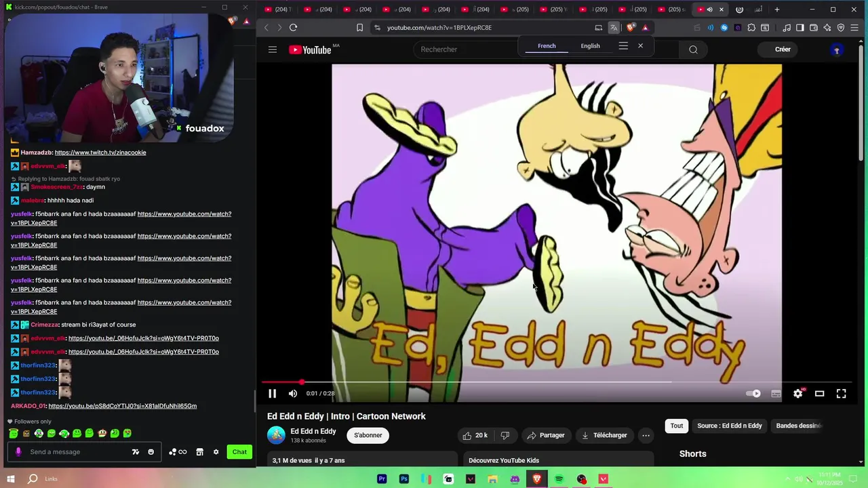Open Discord from taskbar
This screenshot has width=868, height=488.
[x=515, y=479]
